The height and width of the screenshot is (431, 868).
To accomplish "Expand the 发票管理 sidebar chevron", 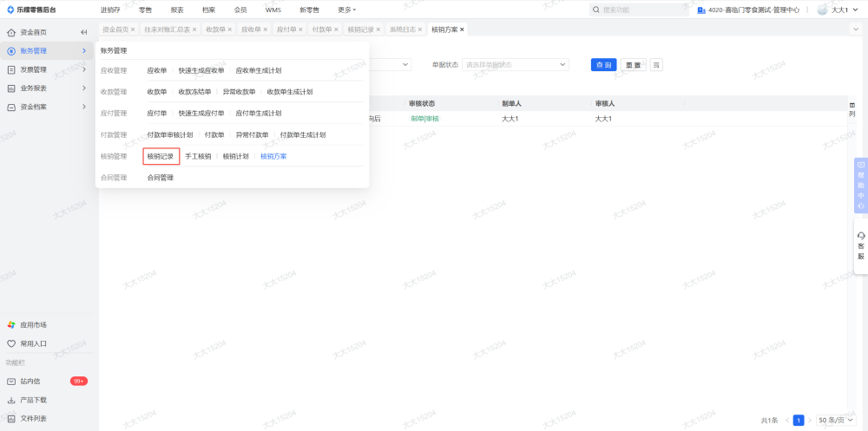I will tap(84, 69).
